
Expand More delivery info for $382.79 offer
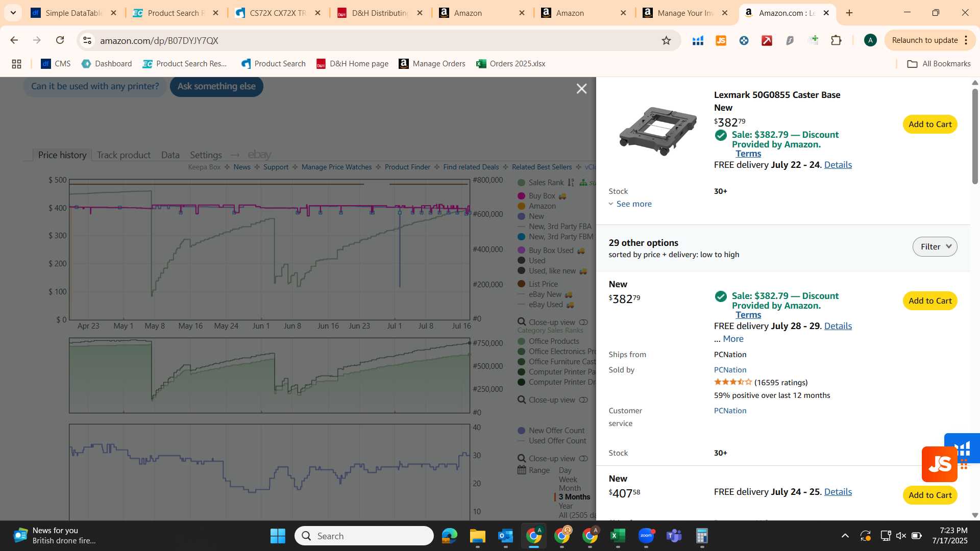(x=733, y=339)
